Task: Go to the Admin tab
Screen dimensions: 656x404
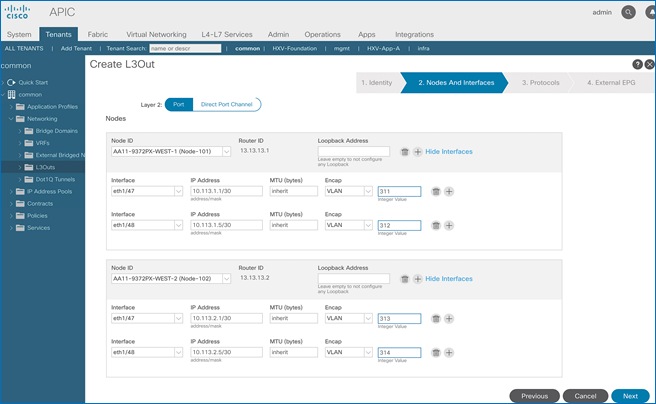Action: click(x=278, y=34)
